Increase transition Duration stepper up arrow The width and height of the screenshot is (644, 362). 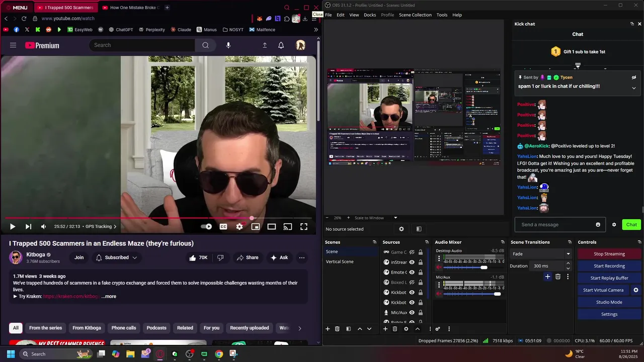(x=568, y=263)
